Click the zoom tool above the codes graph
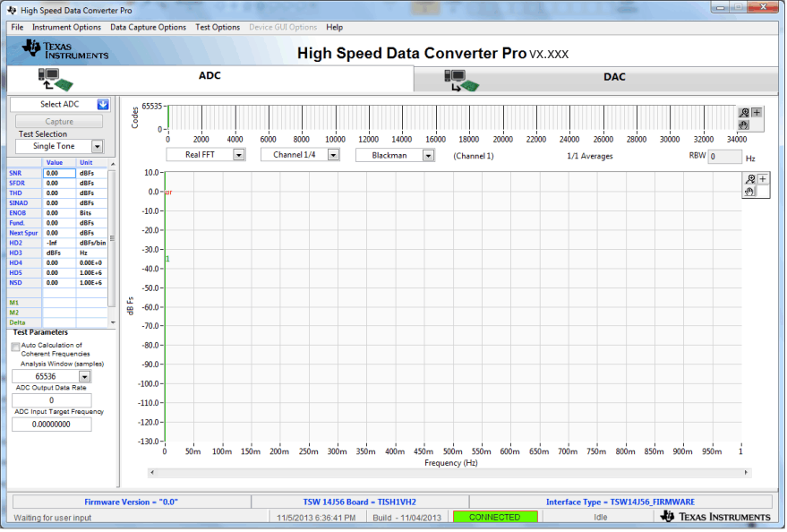Image resolution: width=787 pixels, height=532 pixels. tap(744, 113)
